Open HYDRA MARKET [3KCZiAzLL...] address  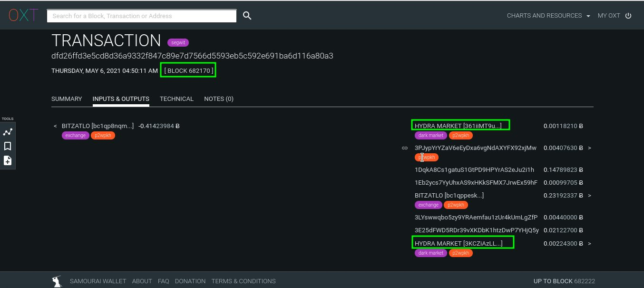[x=459, y=244]
